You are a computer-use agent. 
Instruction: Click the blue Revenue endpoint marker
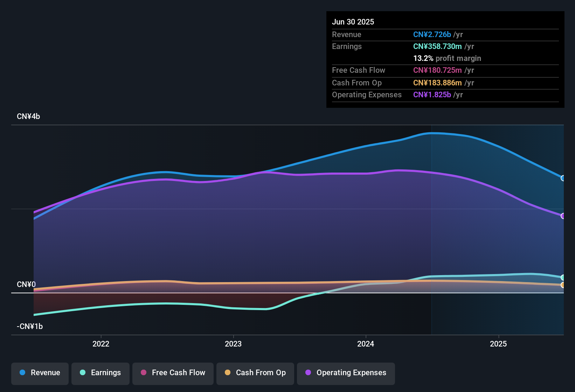tap(563, 178)
